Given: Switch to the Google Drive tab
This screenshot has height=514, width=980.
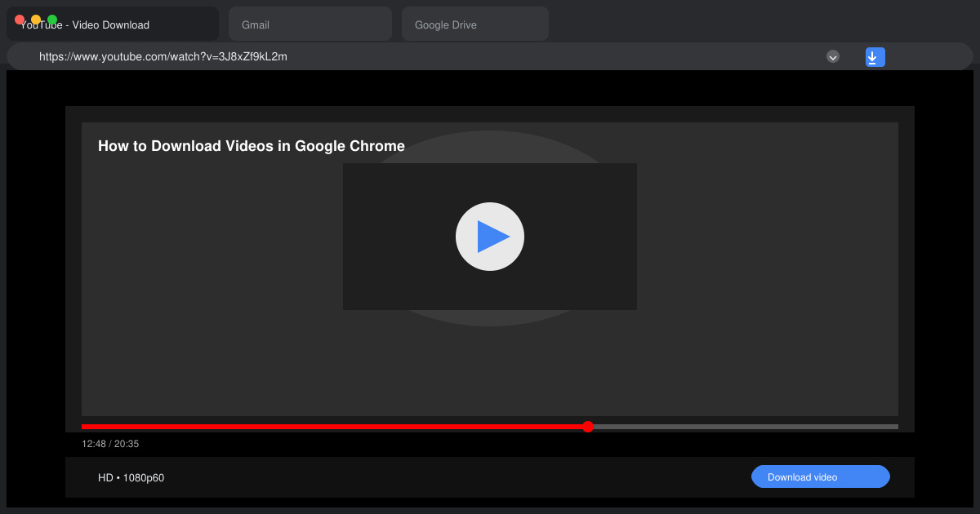Looking at the screenshot, I should tap(475, 24).
